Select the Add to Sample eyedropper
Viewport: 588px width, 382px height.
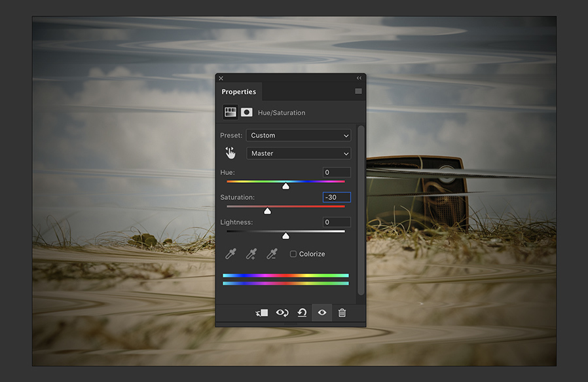point(251,254)
